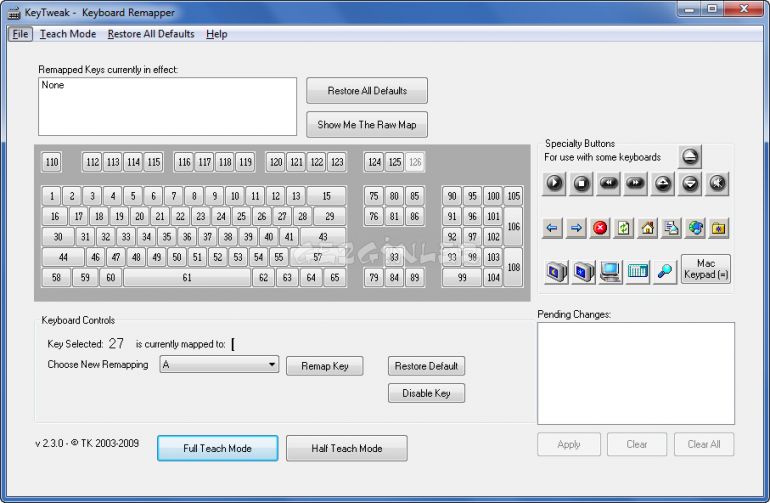
Task: Select keyboard key 44
Action: click(63, 257)
